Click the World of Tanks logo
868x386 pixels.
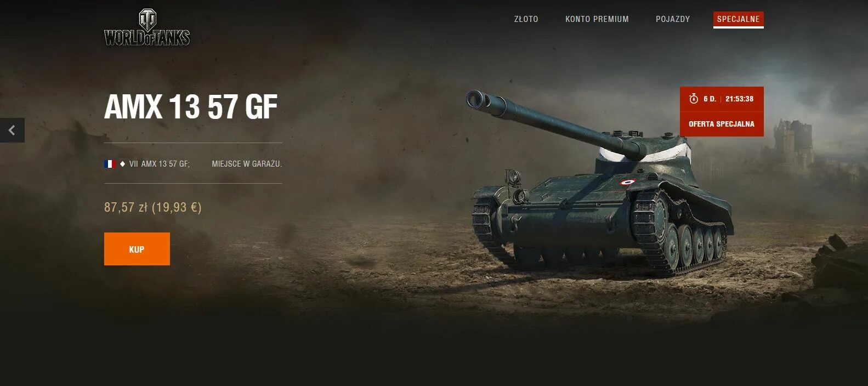tap(147, 27)
